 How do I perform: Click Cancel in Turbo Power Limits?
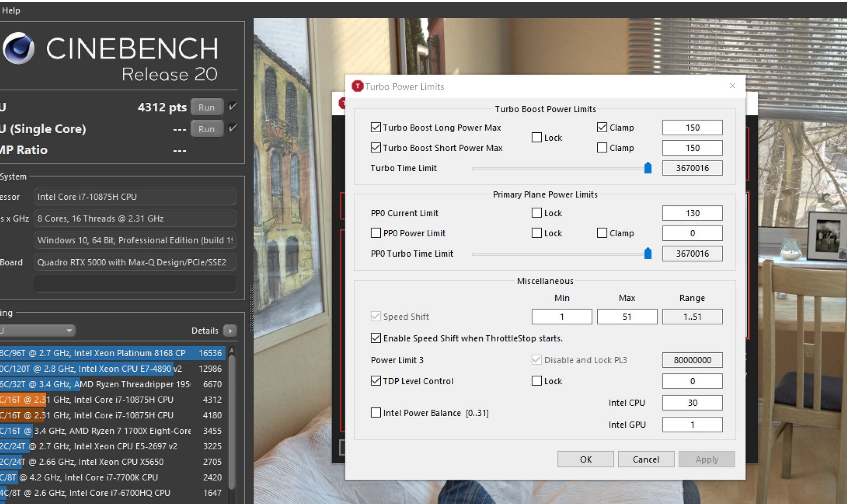pos(646,459)
